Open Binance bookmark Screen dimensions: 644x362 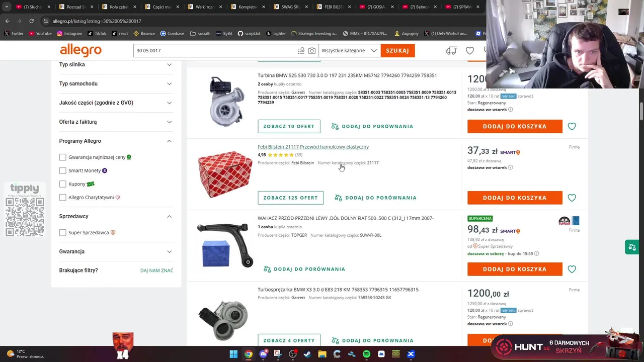[x=144, y=34]
